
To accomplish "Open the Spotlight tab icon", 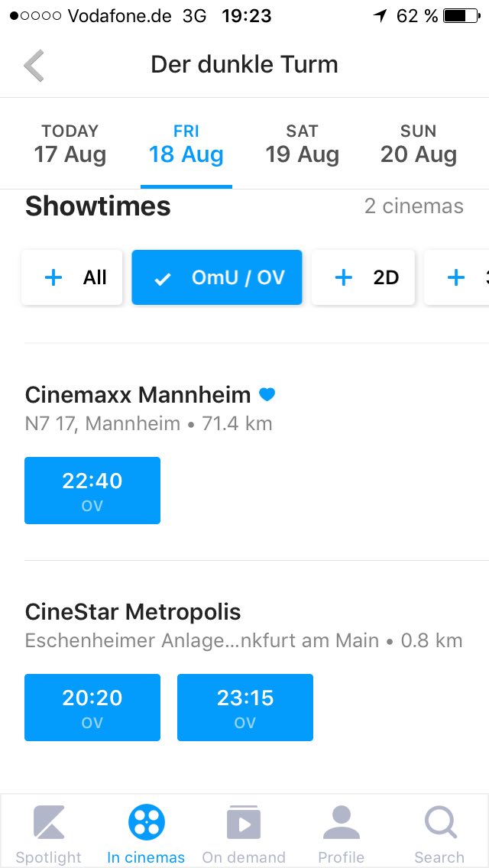I will click(49, 824).
